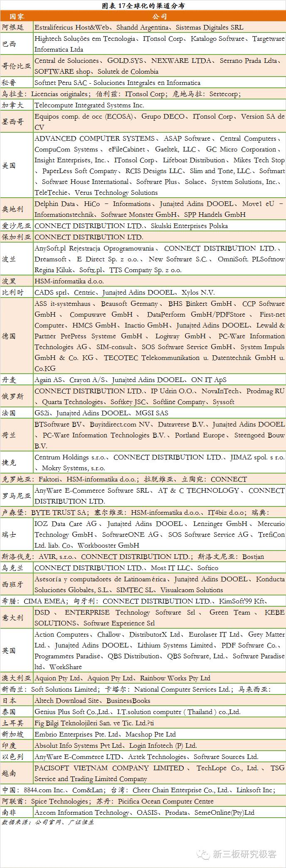This screenshot has height=868, width=286.
Task: Click the 波黑 country cell
Action: click(x=17, y=281)
